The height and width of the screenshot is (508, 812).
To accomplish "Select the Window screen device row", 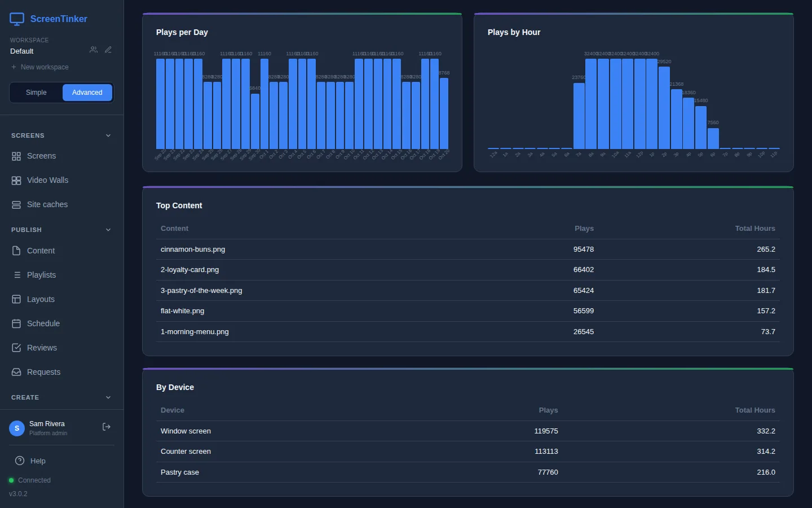I will pos(468,431).
